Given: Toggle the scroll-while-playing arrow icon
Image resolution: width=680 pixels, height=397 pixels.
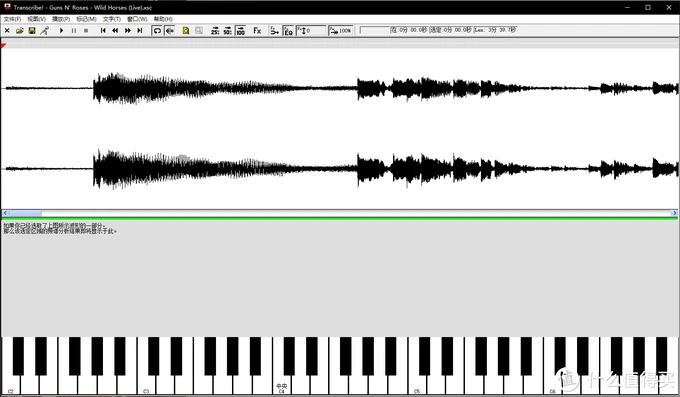Looking at the screenshot, I should click(x=170, y=30).
